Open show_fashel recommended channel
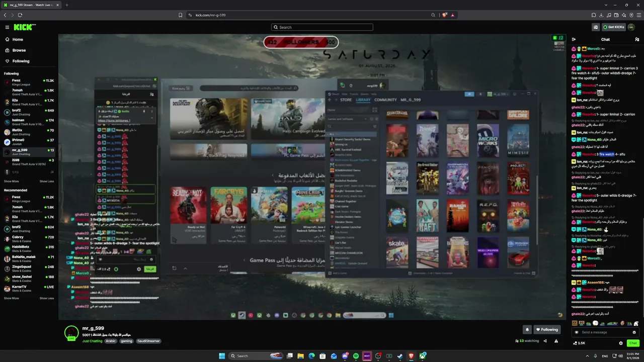 [29, 279]
